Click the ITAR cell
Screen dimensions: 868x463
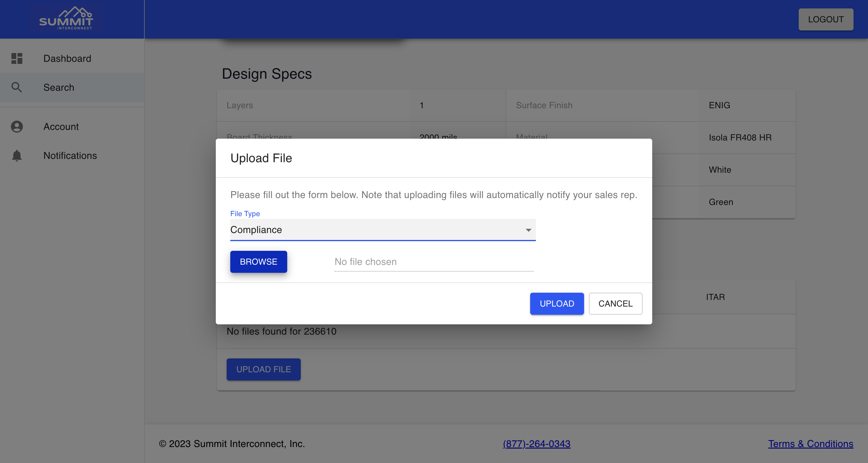click(715, 297)
